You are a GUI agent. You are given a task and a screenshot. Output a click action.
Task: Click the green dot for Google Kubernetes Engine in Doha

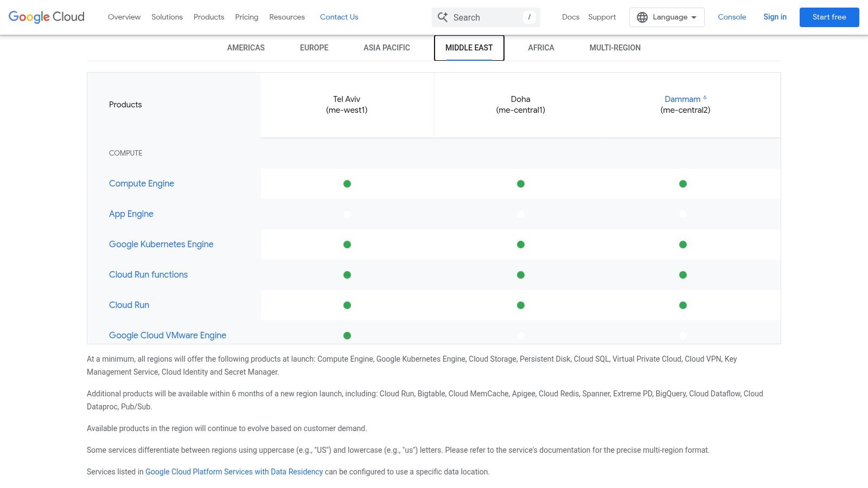[520, 244]
